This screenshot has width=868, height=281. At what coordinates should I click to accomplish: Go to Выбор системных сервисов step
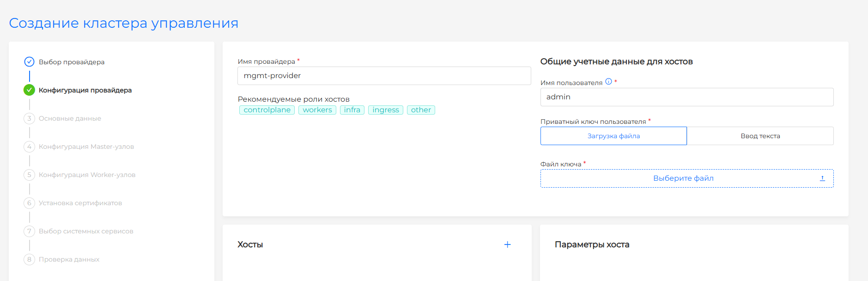point(86,231)
